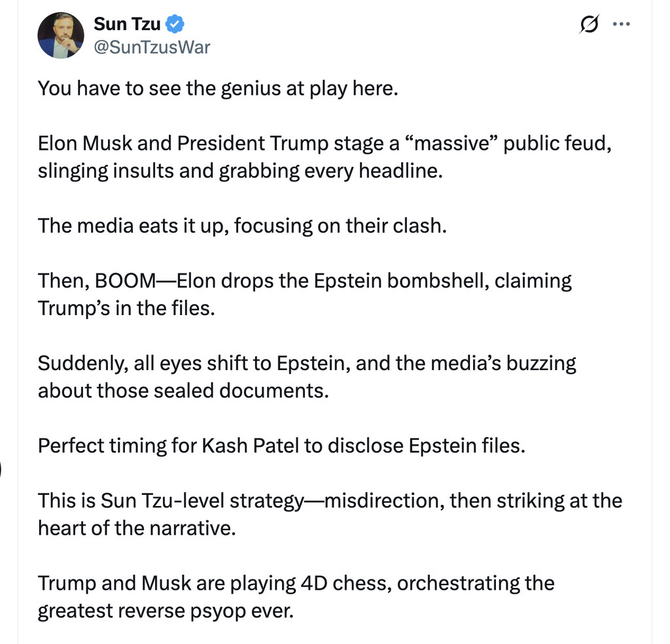Click the line 'Trump's in the files.'
Screen dimensions: 670x644
point(126,308)
